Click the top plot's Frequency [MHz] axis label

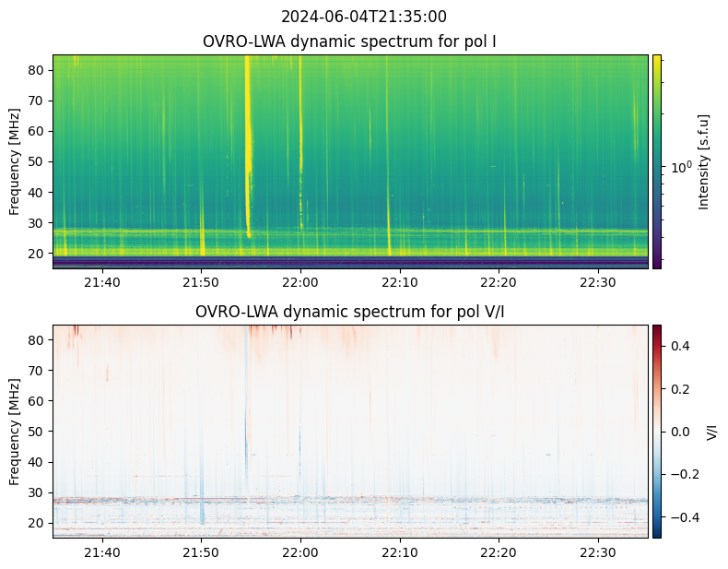[15, 161]
